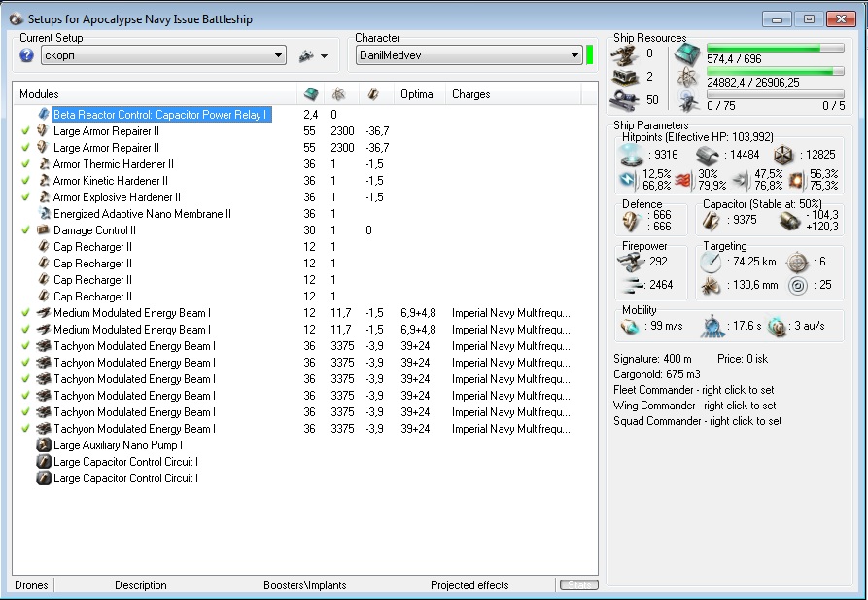The width and height of the screenshot is (868, 600).
Task: Sort by the Charges column header
Action: coord(471,94)
